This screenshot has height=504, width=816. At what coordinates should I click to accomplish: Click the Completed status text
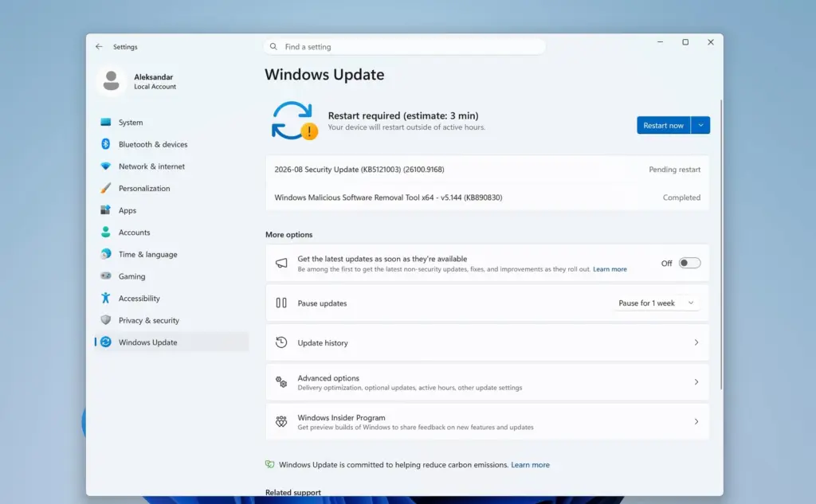681,197
